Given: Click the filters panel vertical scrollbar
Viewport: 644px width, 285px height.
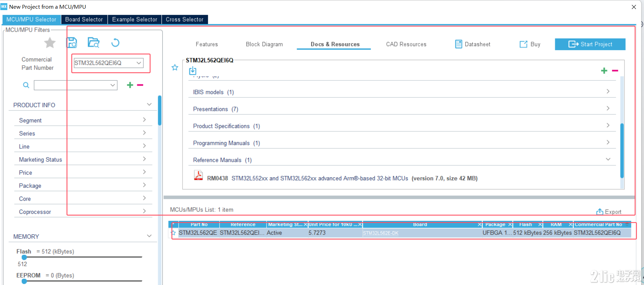Looking at the screenshot, I should [160, 110].
